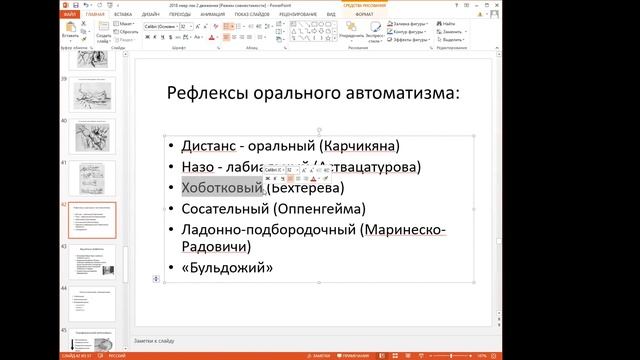Click ПРИМЕЧАНИЯ comments button in status bar
Viewport: 640px width, 360px height.
[353, 356]
